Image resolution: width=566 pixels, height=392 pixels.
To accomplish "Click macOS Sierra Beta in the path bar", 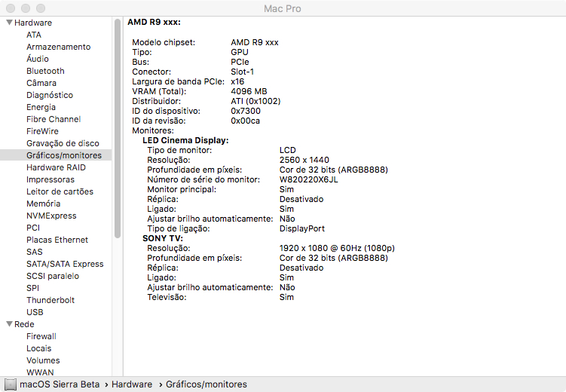I will point(60,384).
